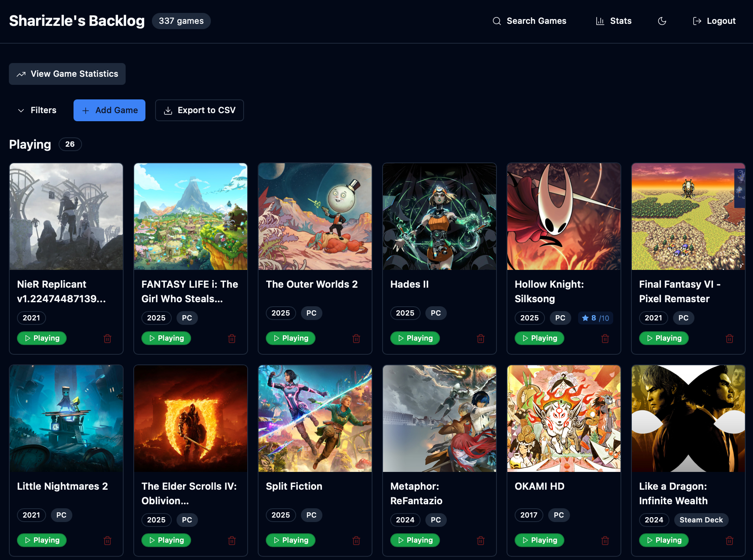Select Stats in the top menu
This screenshot has width=753, height=560.
coord(614,21)
